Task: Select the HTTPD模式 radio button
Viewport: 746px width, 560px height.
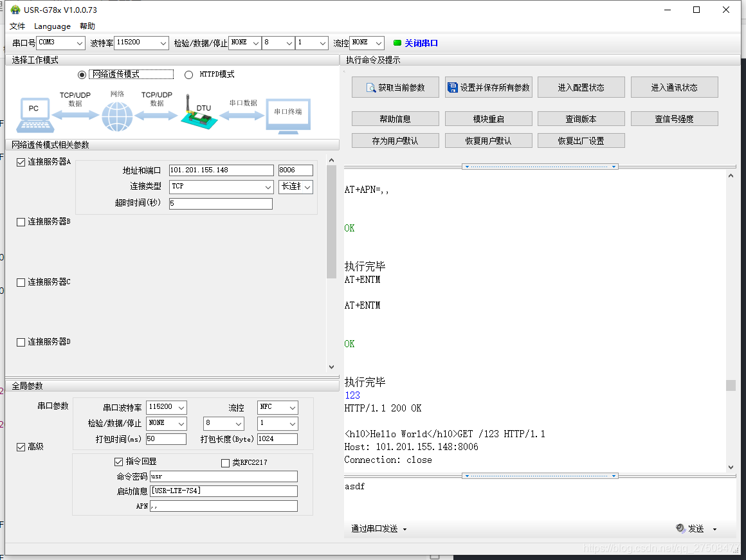Action: pos(188,74)
